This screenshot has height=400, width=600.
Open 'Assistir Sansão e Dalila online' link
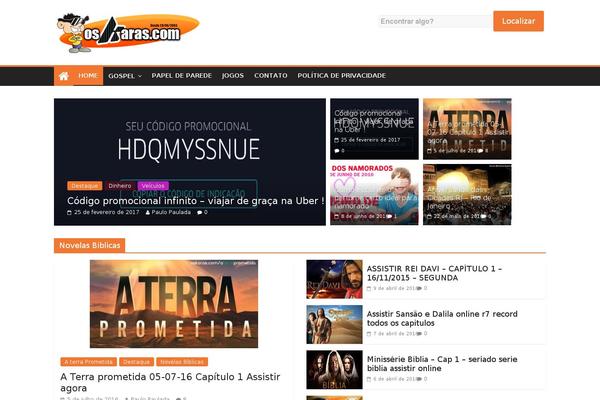coord(442,318)
